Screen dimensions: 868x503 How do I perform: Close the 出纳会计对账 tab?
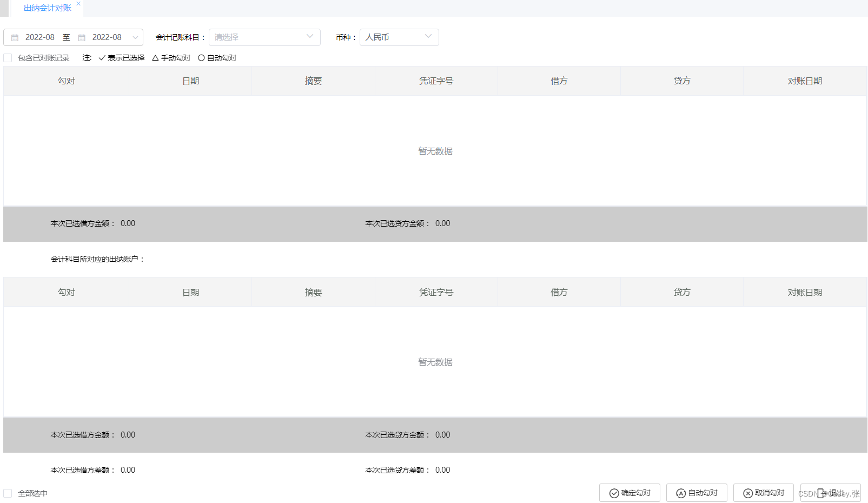coord(78,3)
